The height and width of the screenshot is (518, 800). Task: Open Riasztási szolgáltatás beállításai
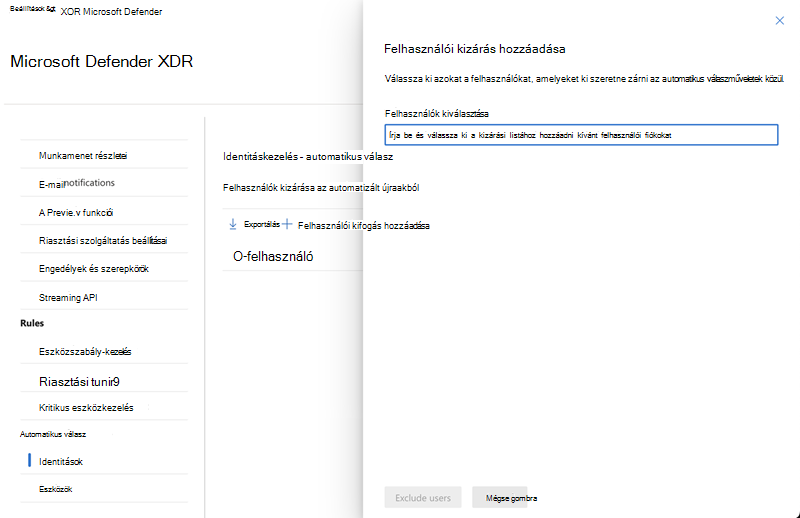104,240
